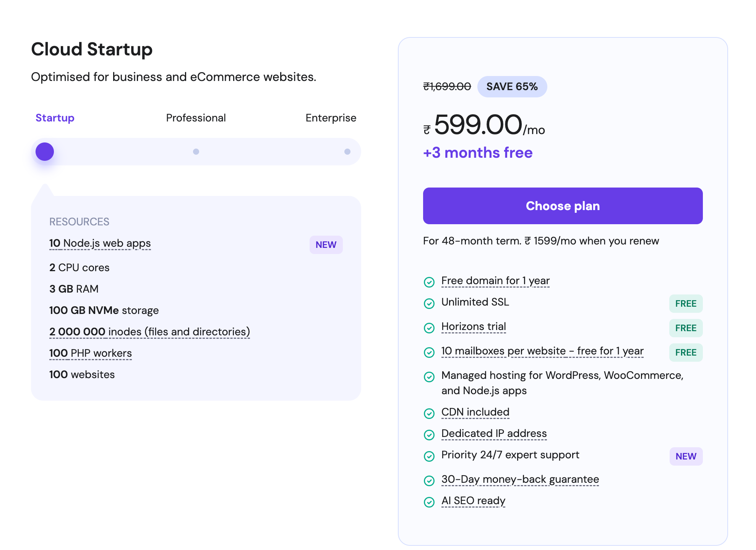Switch to the Professional tab
The image size is (756, 550).
[196, 118]
